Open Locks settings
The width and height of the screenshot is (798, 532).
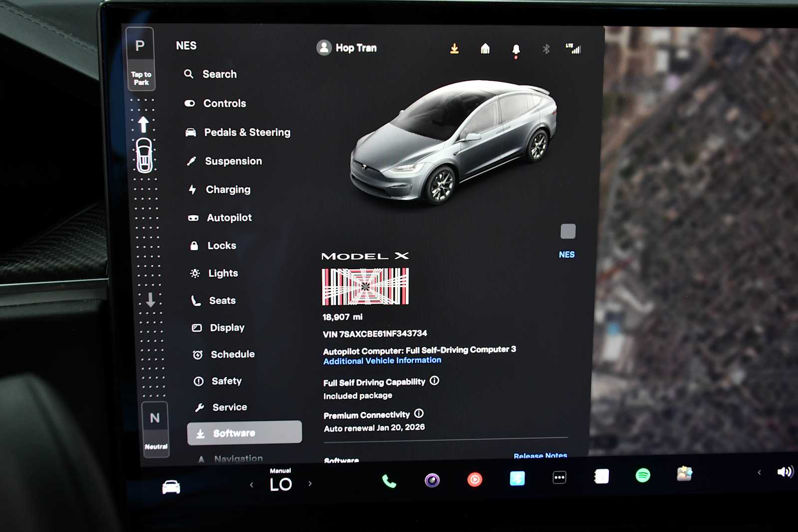click(x=213, y=245)
